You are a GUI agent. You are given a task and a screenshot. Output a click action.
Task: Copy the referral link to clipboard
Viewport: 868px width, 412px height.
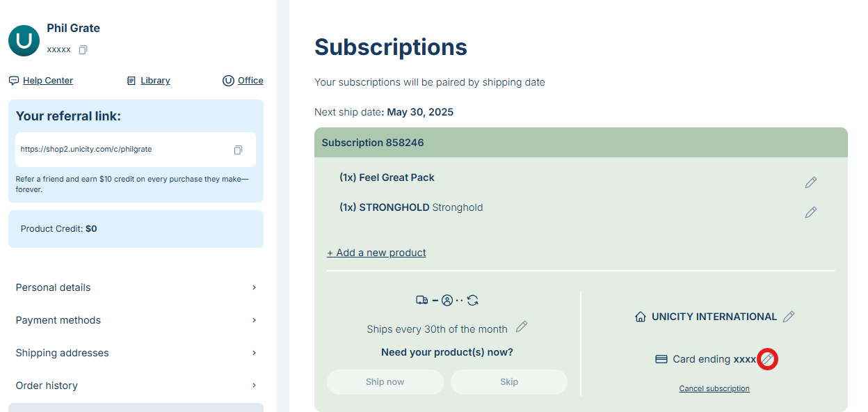click(x=238, y=150)
